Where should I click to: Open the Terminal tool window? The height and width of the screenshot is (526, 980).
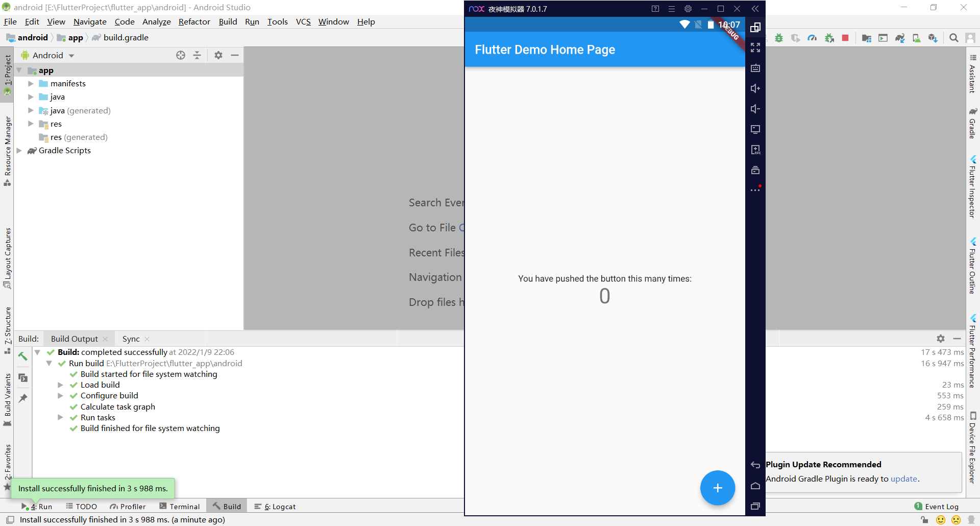coord(180,507)
